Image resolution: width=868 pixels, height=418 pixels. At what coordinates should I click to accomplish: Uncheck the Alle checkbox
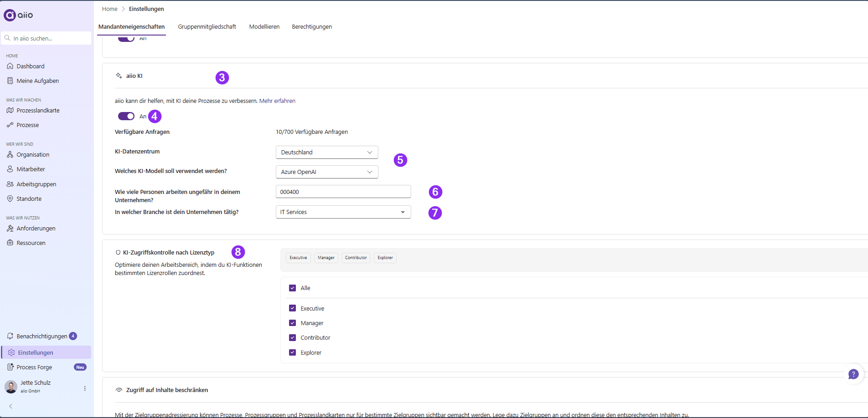(x=293, y=288)
